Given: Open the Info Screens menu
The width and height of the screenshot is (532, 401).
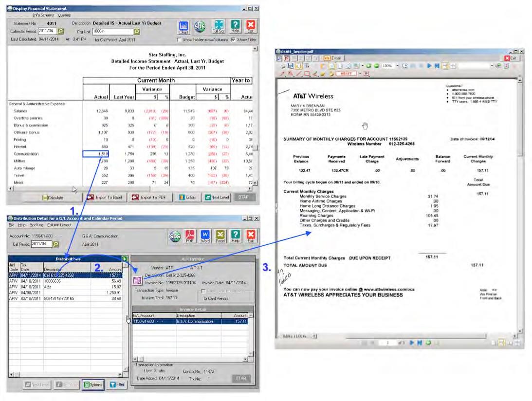Looking at the screenshot, I should tap(43, 15).
